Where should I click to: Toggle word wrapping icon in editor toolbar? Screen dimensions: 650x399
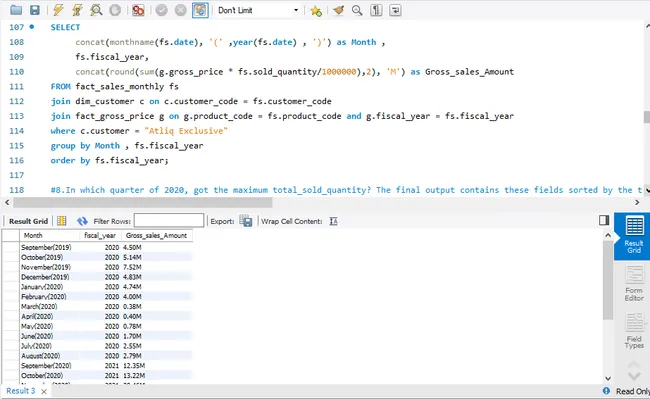[395, 10]
